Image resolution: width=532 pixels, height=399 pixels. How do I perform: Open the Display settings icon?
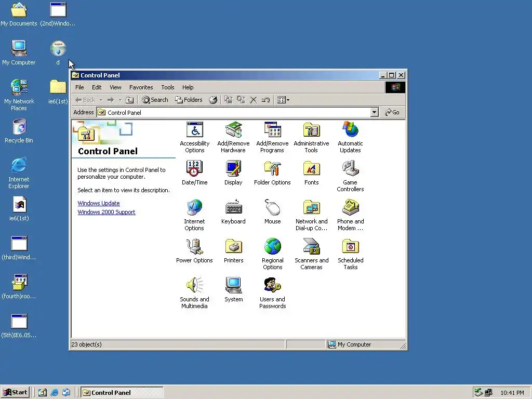point(233,172)
